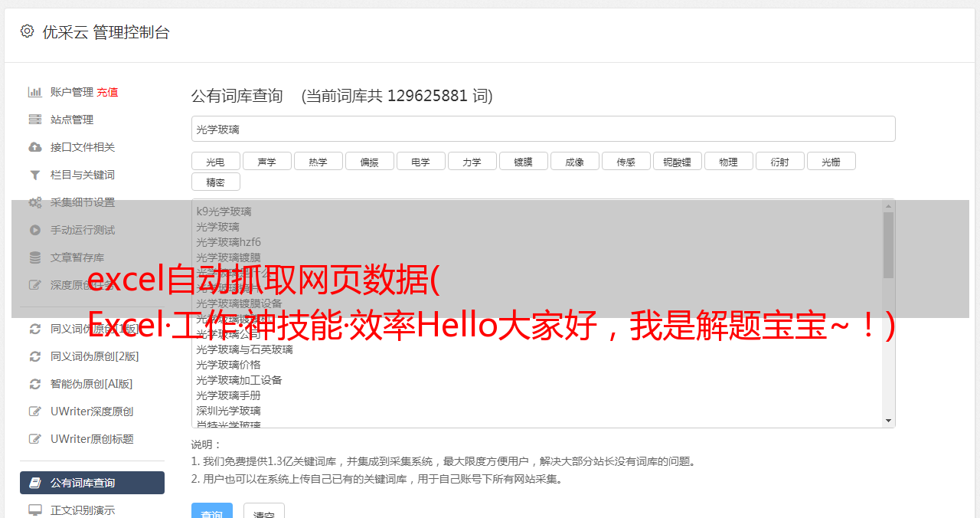Click the results list scrollbar thumb
980x518 pixels.
tap(888, 244)
